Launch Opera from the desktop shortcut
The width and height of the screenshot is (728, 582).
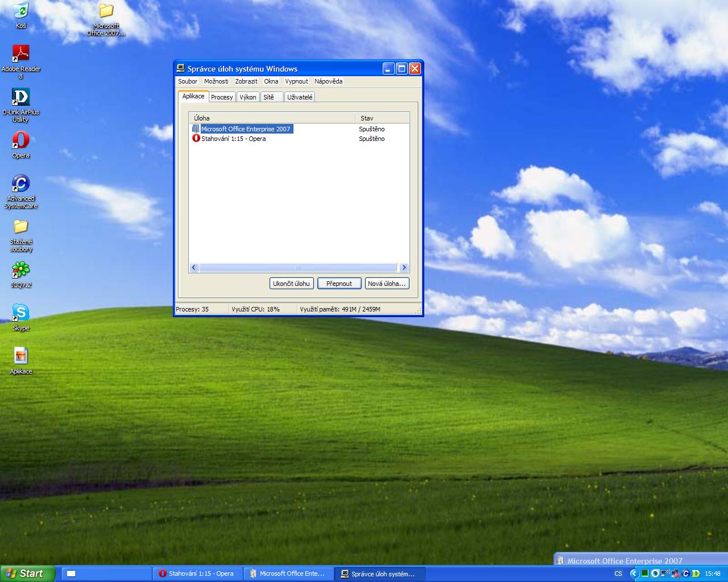tap(20, 140)
